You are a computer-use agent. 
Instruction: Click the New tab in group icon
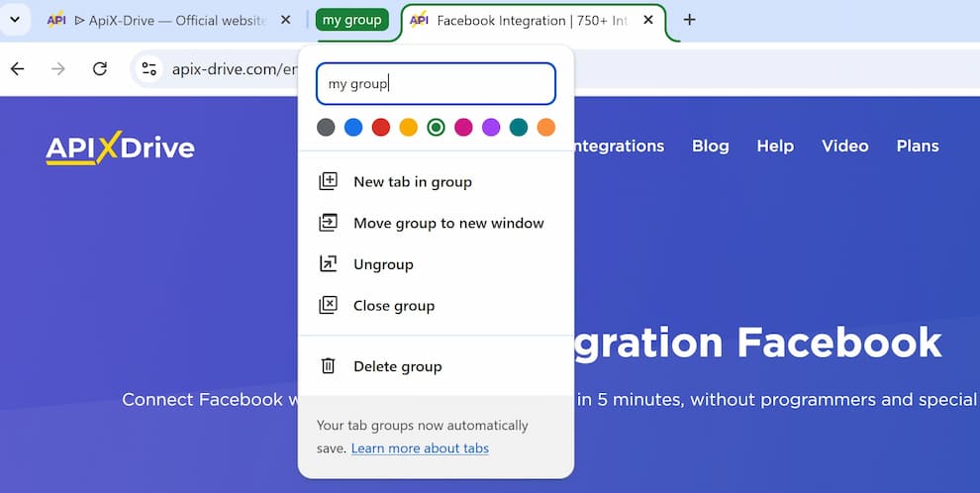[x=328, y=181]
